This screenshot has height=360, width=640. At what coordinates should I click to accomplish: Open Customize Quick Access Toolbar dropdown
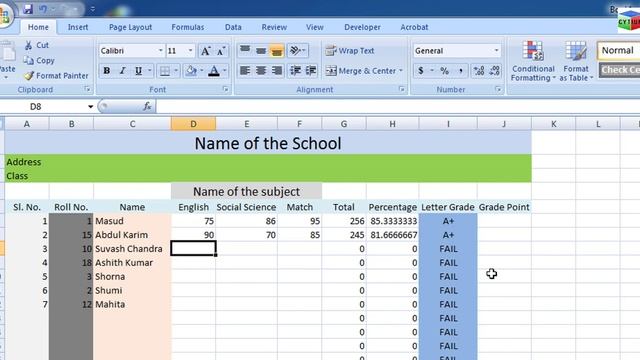pos(93,9)
